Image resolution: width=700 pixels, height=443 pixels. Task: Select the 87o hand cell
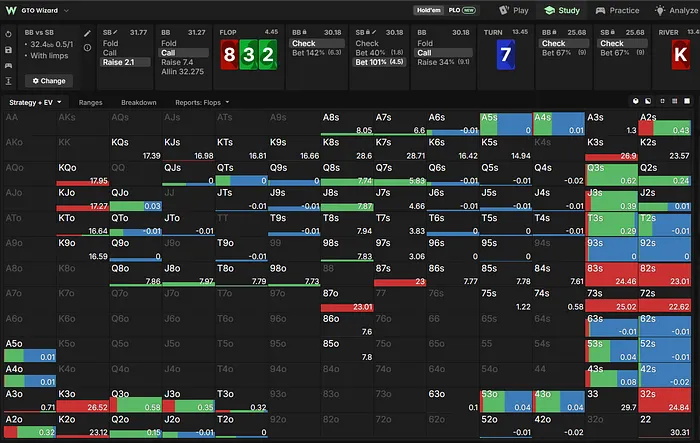coord(347,300)
